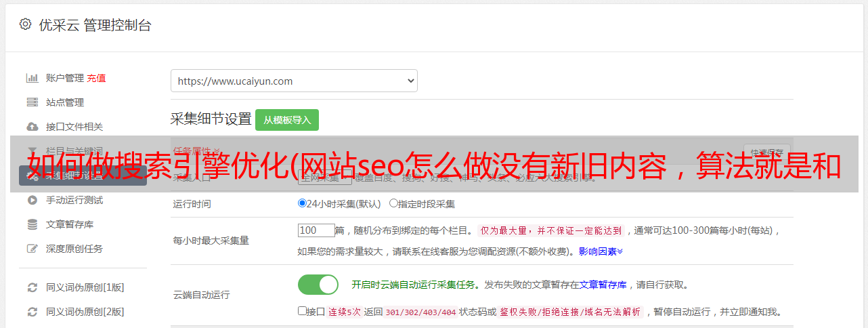Screen dimensions: 868x328
Task: Expand the 影响因素 link
Action: [x=601, y=251]
